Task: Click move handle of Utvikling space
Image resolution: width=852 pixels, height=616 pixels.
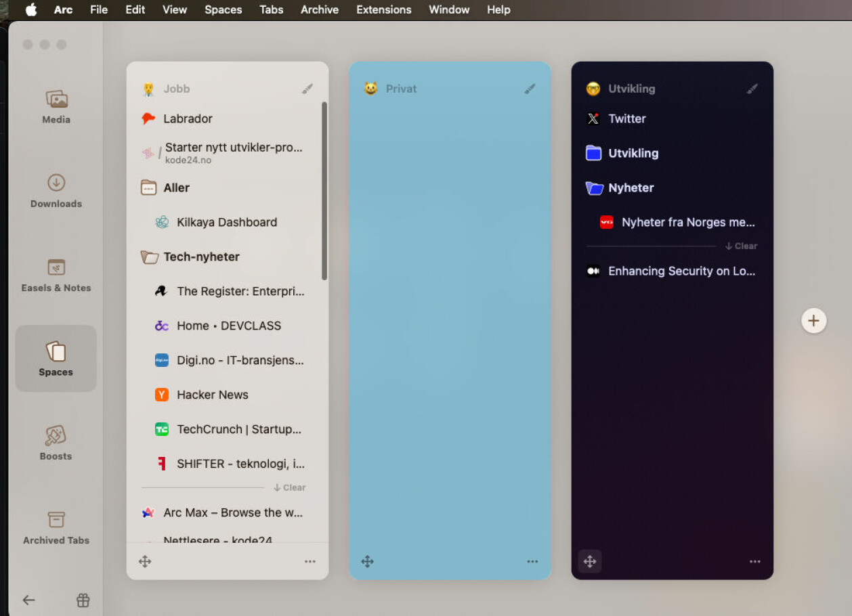Action: [590, 561]
